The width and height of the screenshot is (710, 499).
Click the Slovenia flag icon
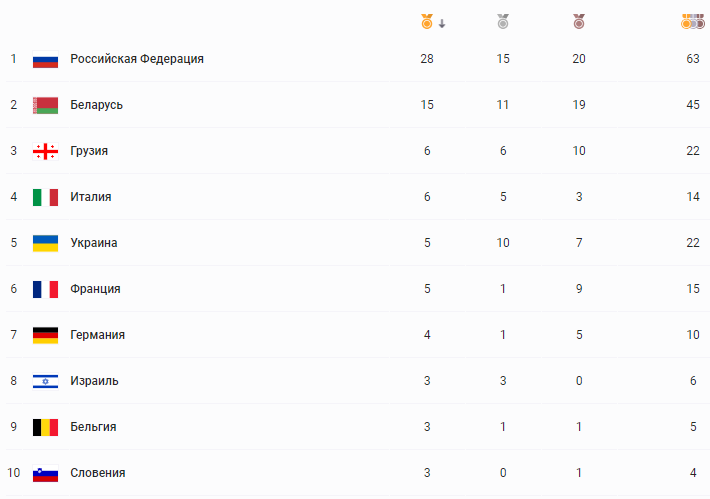[x=45, y=473]
